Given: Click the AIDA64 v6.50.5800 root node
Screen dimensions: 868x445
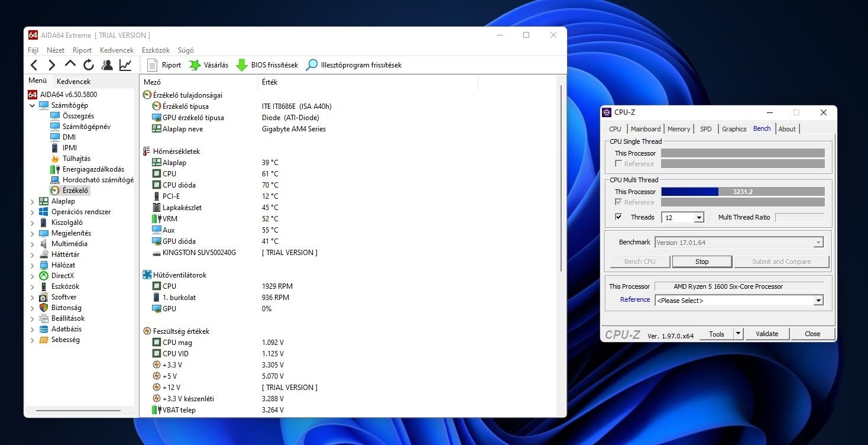Looking at the screenshot, I should 62,95.
